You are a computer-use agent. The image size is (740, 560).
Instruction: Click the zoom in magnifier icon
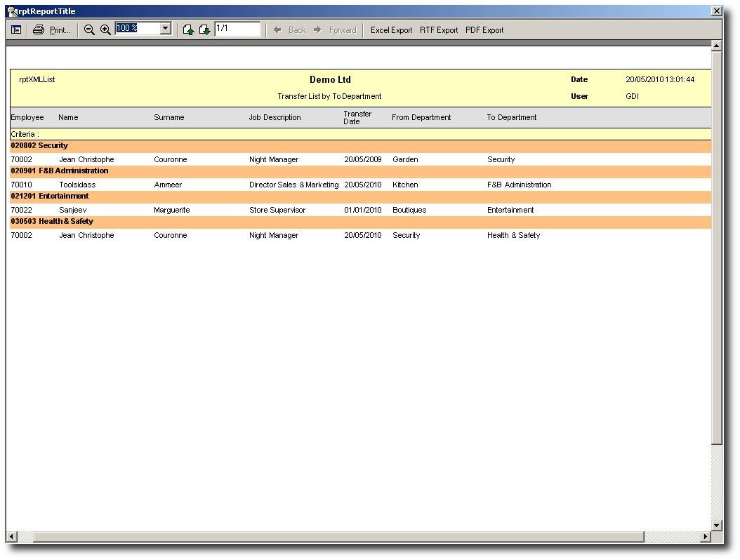point(105,30)
